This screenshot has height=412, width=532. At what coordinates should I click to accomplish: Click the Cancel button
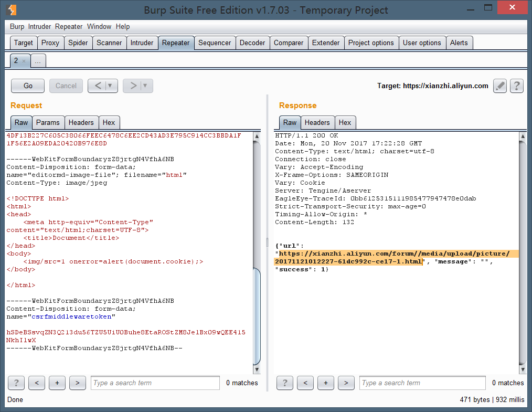point(66,86)
